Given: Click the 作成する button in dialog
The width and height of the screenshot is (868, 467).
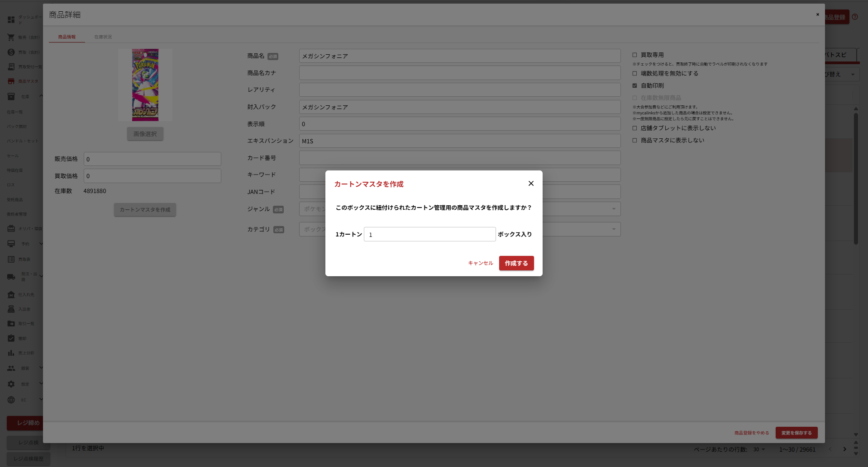Looking at the screenshot, I should tap(516, 263).
